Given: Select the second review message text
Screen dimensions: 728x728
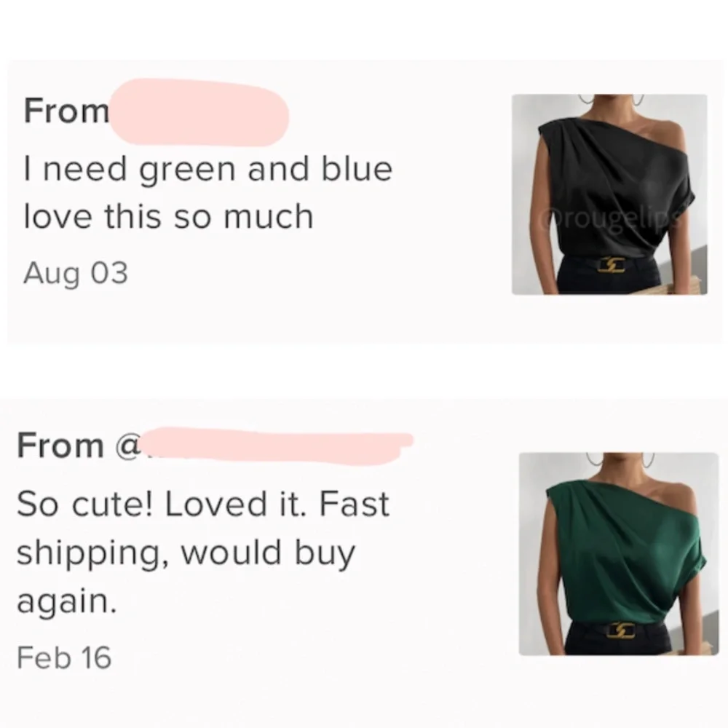Looking at the screenshot, I should coord(204,551).
